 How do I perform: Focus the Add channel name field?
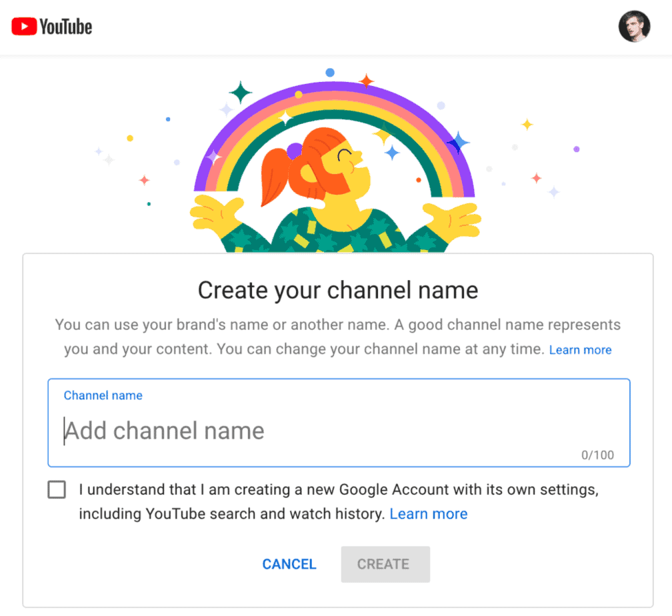339,423
